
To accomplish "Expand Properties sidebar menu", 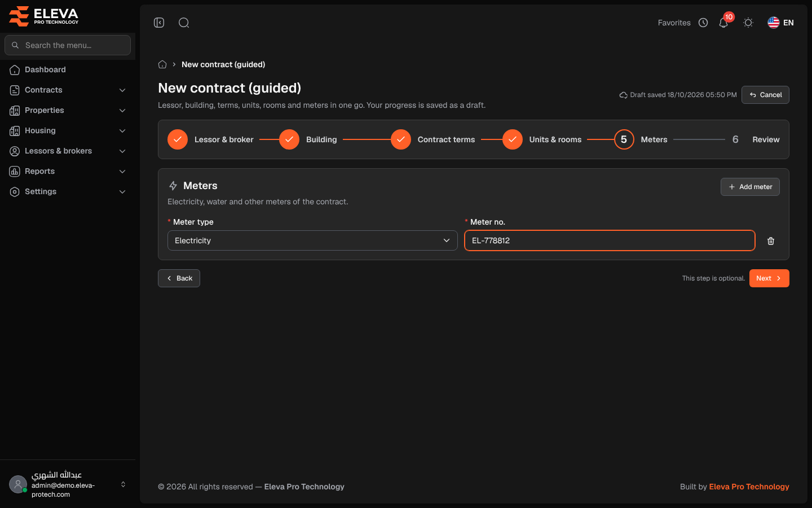I will coord(68,110).
